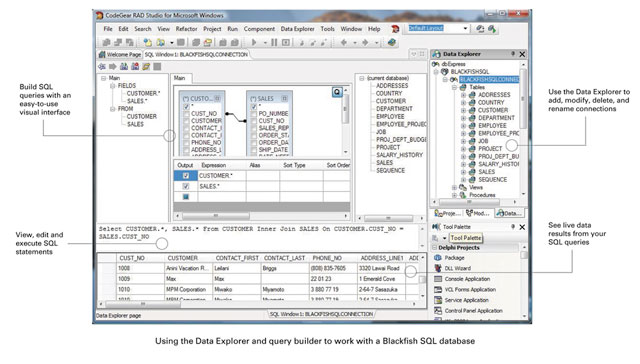640x364 pixels.
Task: Collapse BLACKFISHSQL node in Data Explorer
Action: pos(436,72)
